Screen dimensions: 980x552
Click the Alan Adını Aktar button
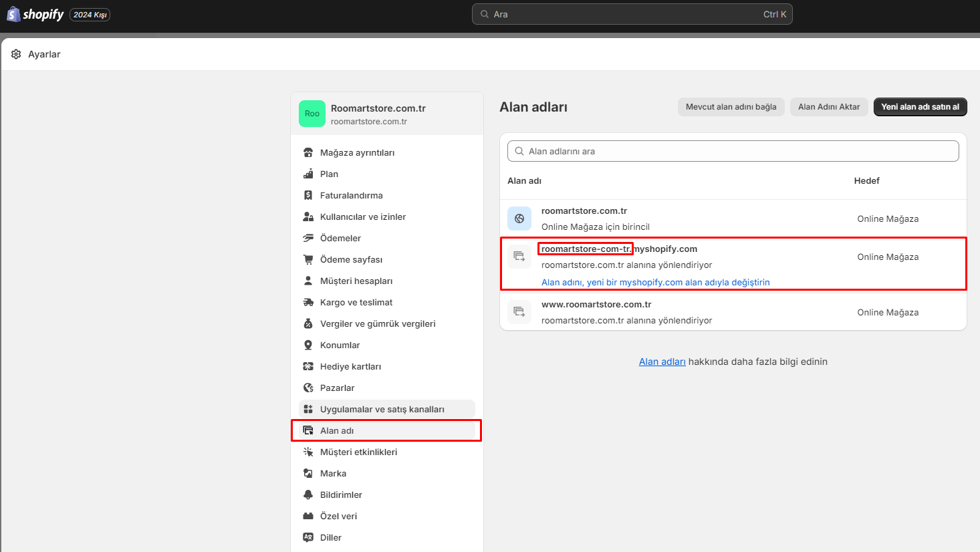click(x=829, y=107)
